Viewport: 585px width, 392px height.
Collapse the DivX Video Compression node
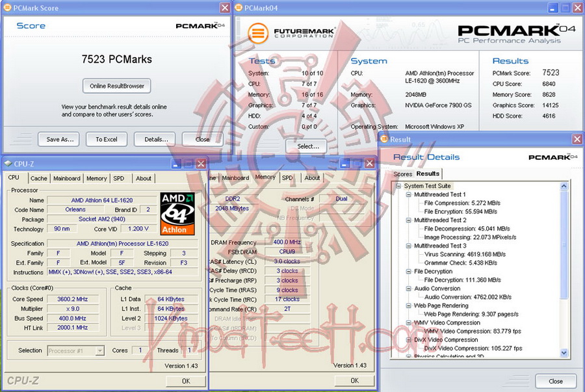pos(408,340)
